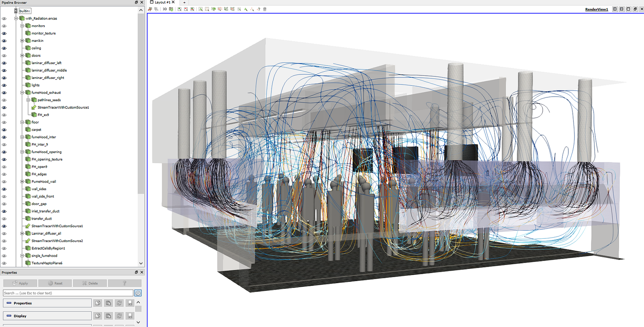Click the cube icon beside carpet
The height and width of the screenshot is (327, 644).
(x=28, y=130)
